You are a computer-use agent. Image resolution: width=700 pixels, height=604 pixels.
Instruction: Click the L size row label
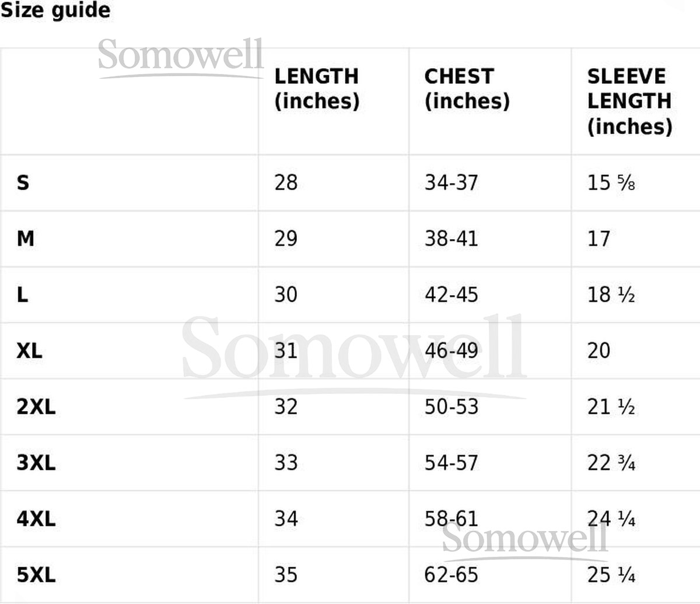(x=23, y=295)
